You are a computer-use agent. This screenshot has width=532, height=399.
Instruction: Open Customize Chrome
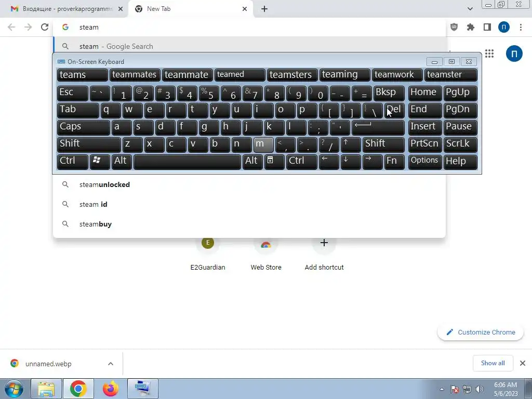(481, 332)
